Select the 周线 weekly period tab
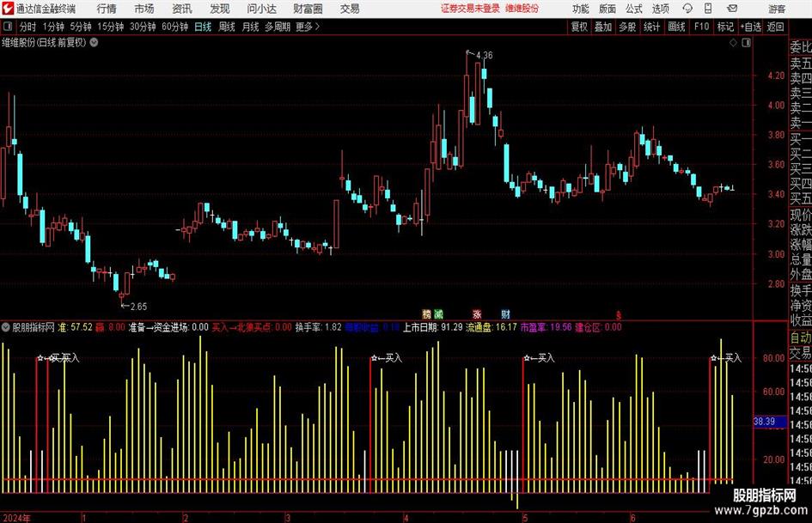This screenshot has width=812, height=523. (227, 27)
